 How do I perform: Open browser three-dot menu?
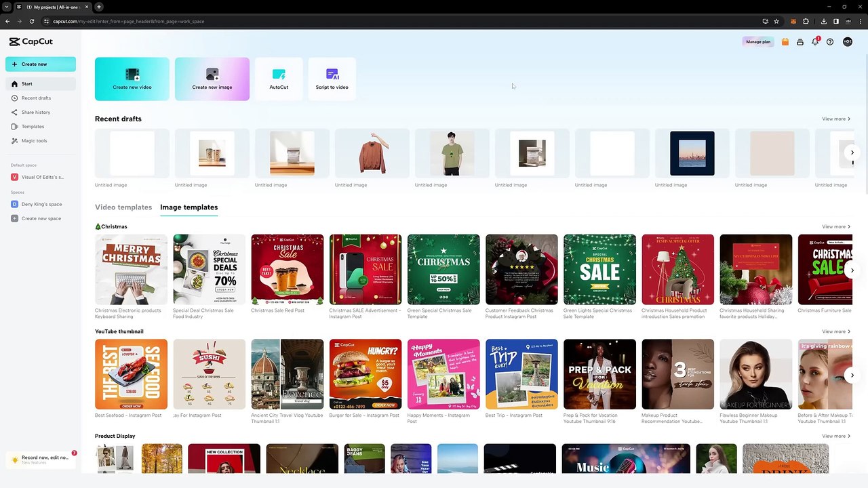click(861, 21)
